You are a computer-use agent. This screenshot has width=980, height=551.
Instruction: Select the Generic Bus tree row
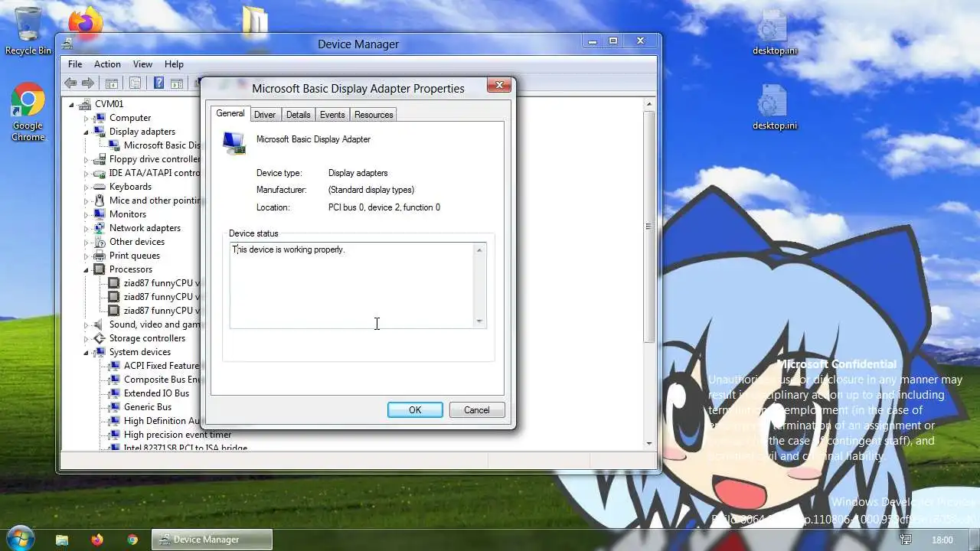point(141,407)
